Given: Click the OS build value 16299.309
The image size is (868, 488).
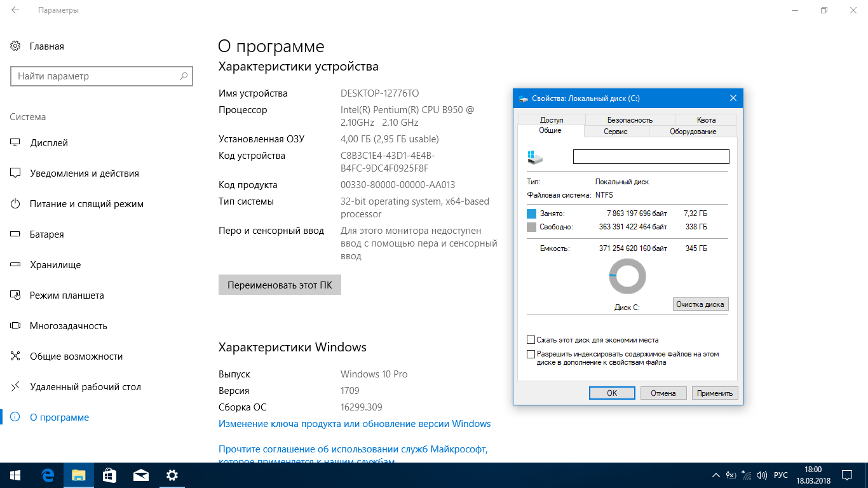Looking at the screenshot, I should 362,407.
